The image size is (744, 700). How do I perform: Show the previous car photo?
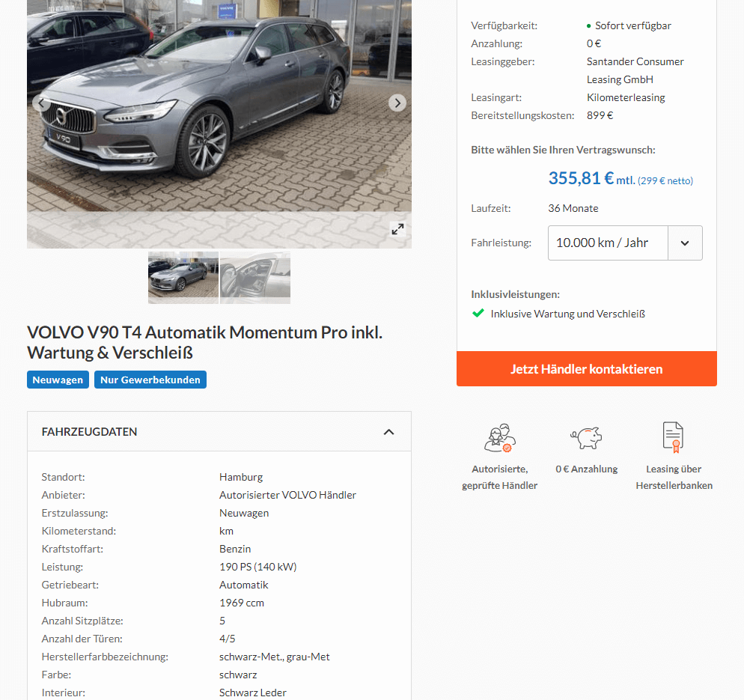[41, 103]
